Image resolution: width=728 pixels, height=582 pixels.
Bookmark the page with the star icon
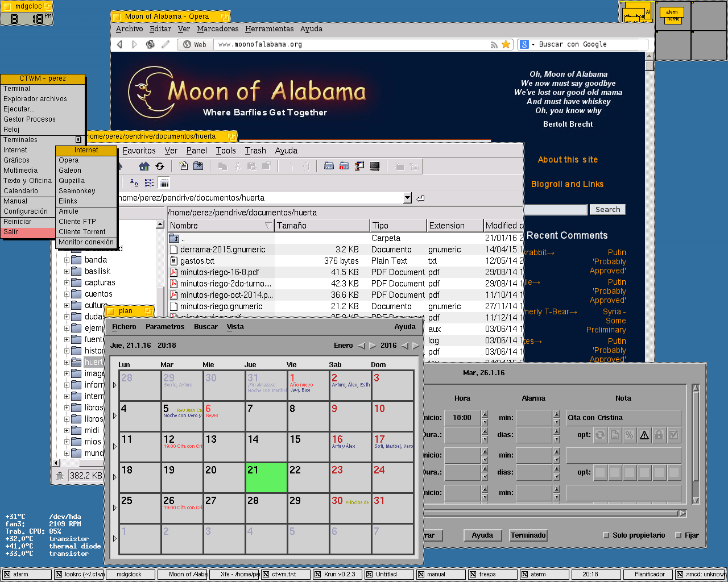pos(506,44)
